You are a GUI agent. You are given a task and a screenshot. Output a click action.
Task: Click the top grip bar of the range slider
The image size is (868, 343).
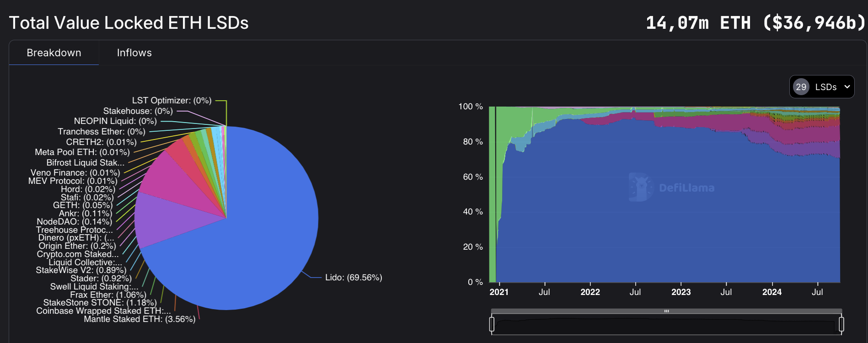[x=666, y=311]
